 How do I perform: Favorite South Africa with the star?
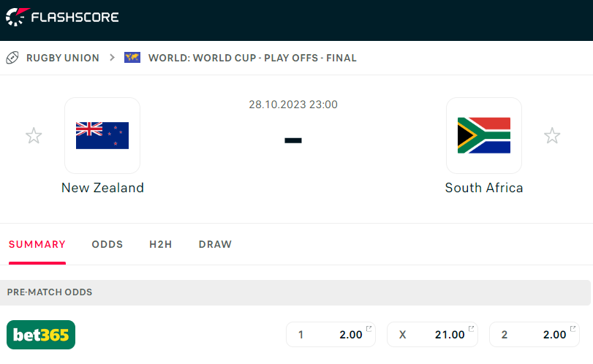click(552, 135)
